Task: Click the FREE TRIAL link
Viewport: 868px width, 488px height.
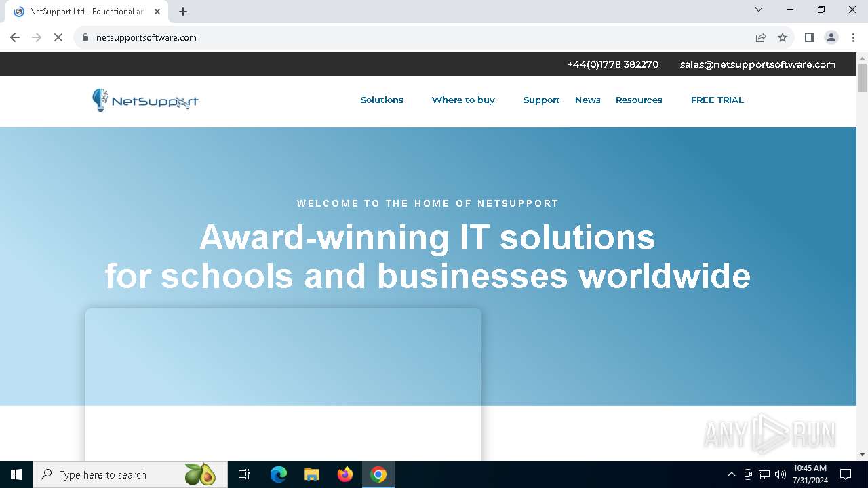Action: (x=717, y=100)
